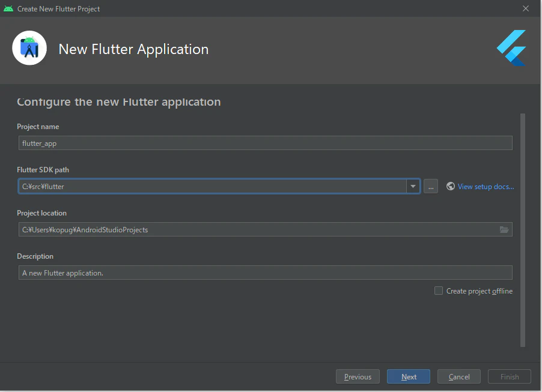Click the globe icon beside View setup docs
542x392 pixels.
451,187
